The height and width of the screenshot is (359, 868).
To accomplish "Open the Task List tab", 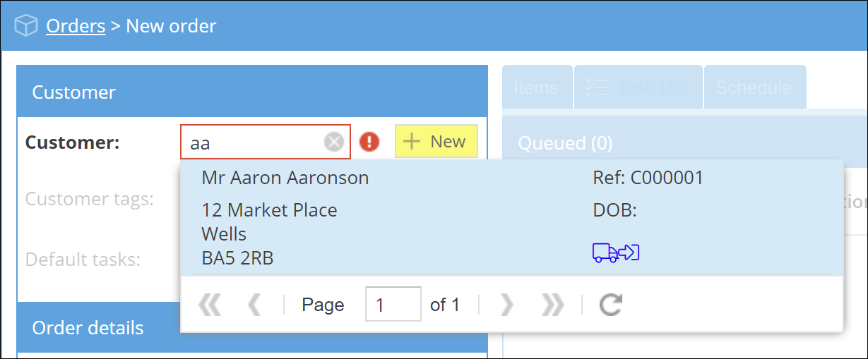I will [x=638, y=87].
